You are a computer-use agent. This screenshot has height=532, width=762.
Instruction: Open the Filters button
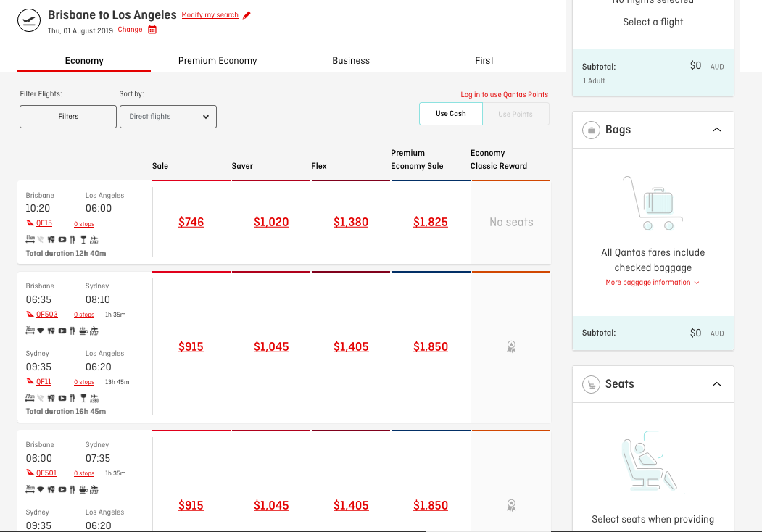coord(68,117)
